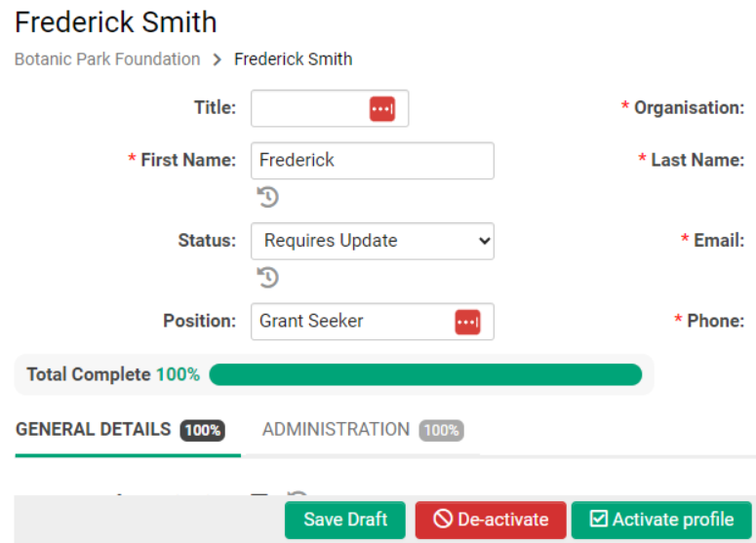Viewport: 756px width, 543px height.
Task: Open the Administration tab
Action: 363,430
